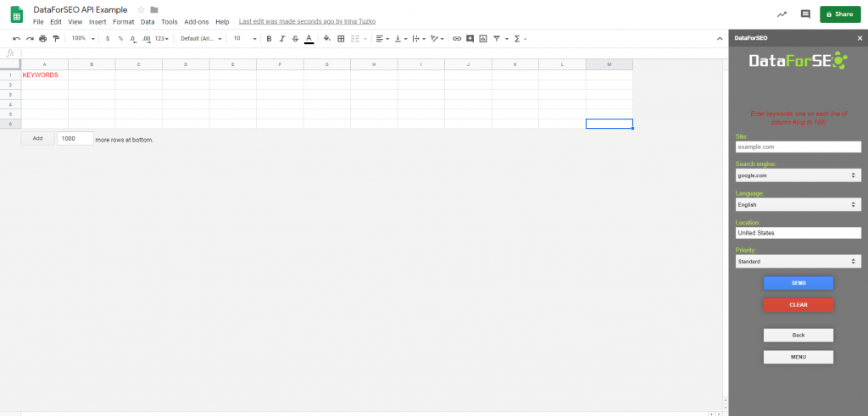Toggle italic formatting
Screen dimensions: 868x416
pyautogui.click(x=281, y=39)
